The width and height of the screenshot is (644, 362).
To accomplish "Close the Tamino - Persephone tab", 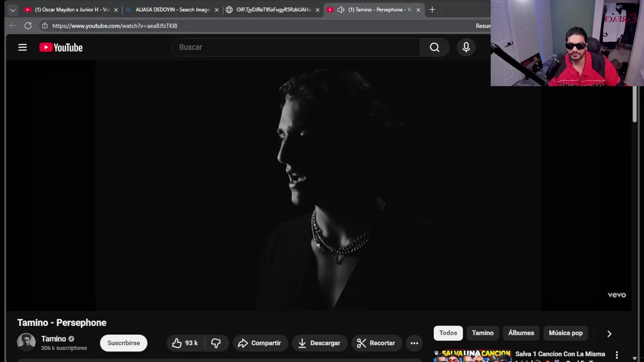I will coord(418,10).
